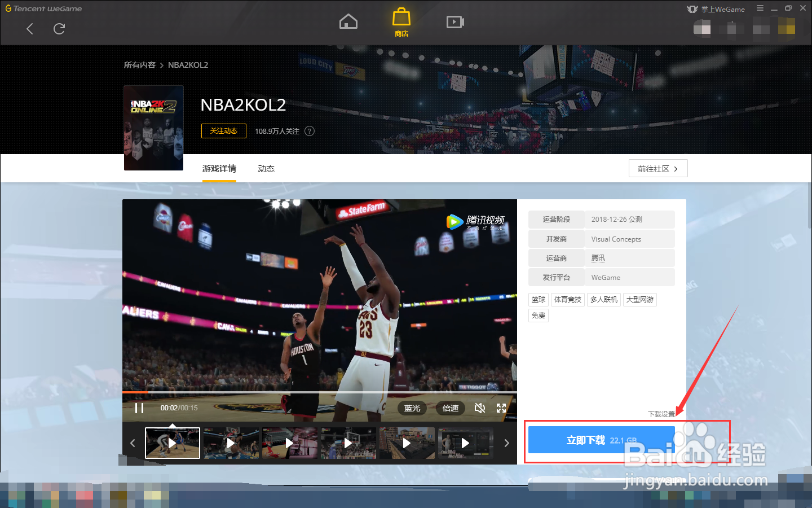Click the 所有内容 breadcrumb
The width and height of the screenshot is (812, 508).
click(140, 65)
